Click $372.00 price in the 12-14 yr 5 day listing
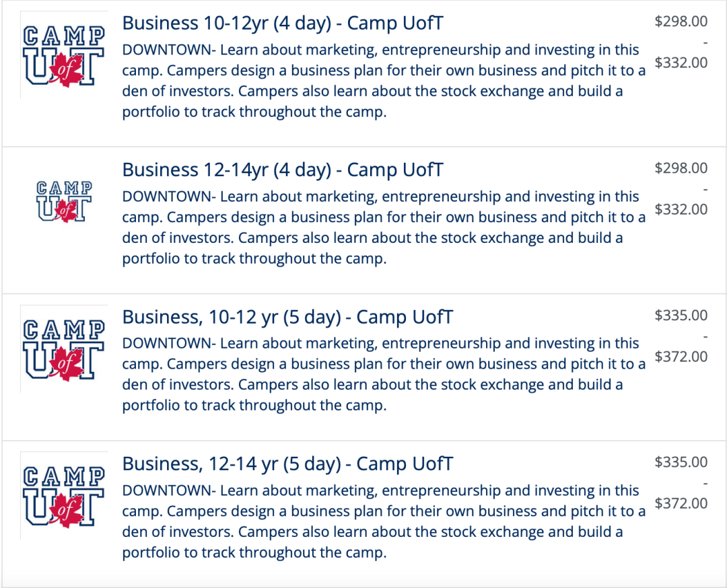The height and width of the screenshot is (588, 727). tap(681, 503)
